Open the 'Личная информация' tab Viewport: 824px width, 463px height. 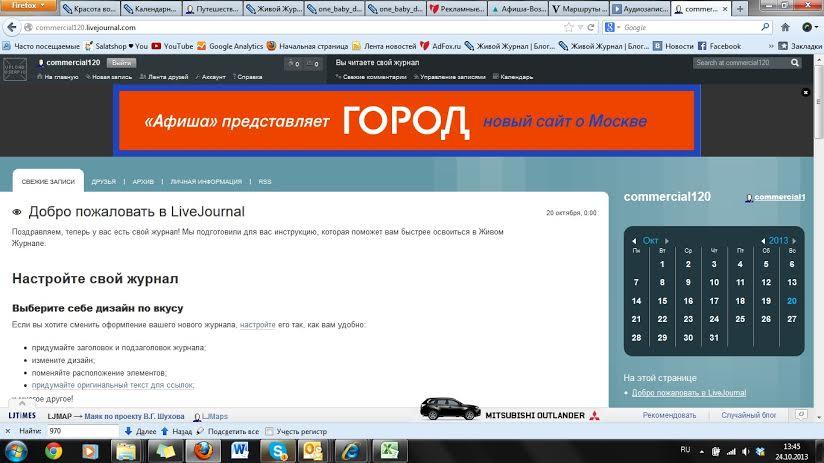pos(206,182)
